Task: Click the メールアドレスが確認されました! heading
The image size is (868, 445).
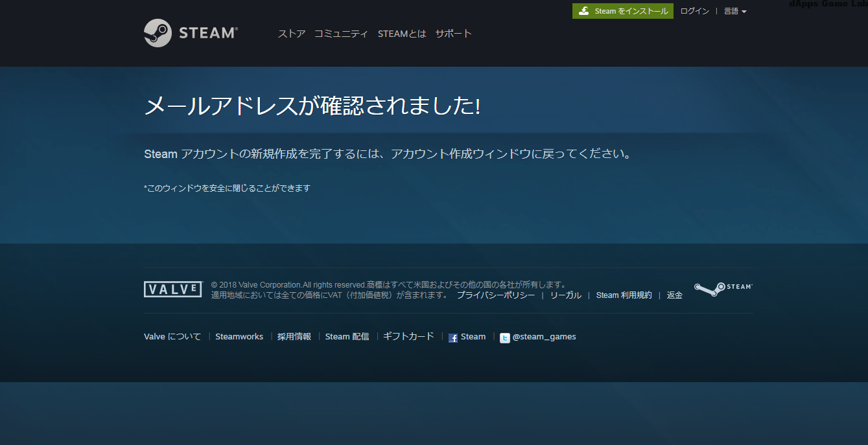Action: 312,106
